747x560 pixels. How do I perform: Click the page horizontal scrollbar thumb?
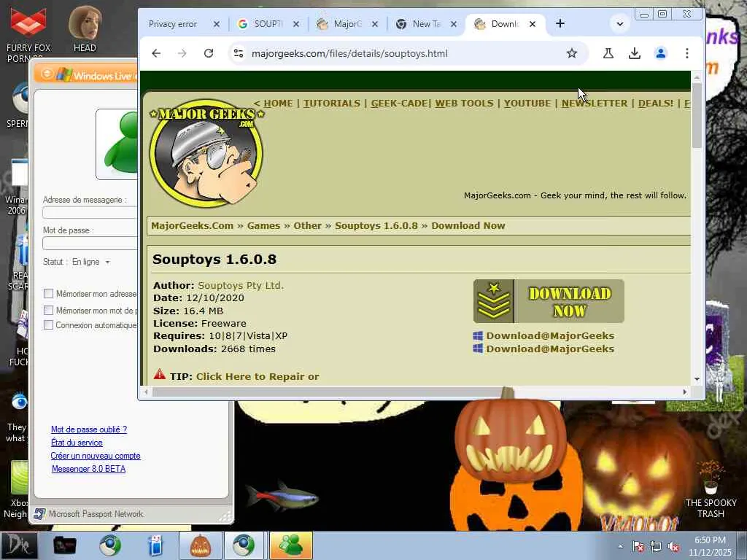[327, 392]
